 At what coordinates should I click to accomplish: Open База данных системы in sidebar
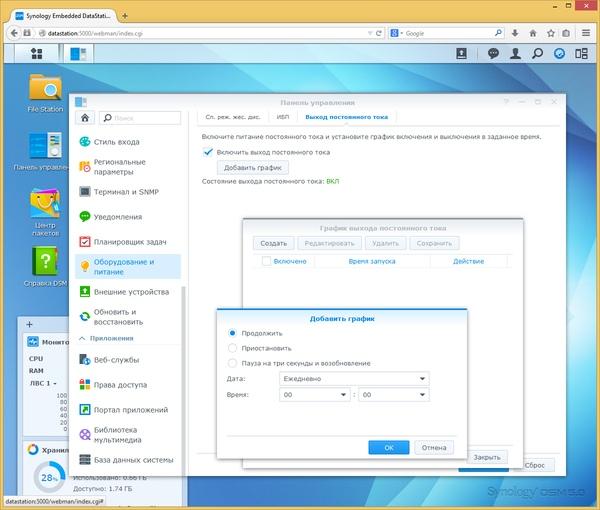[128, 460]
